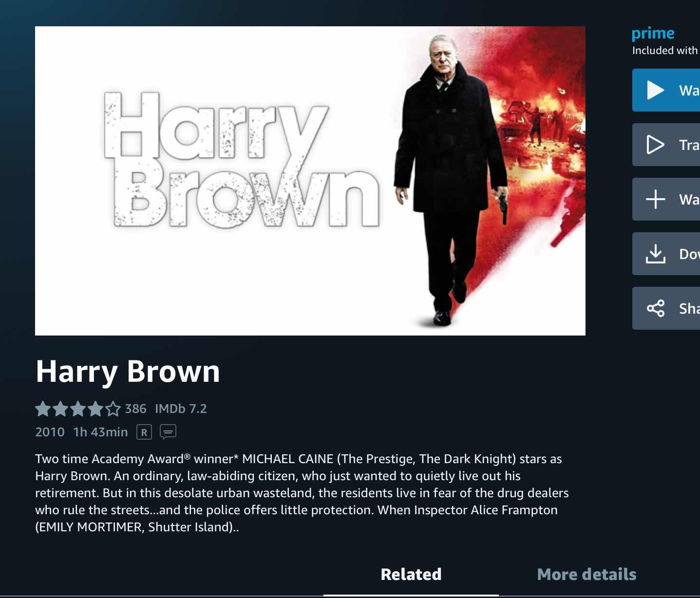Click the movie synopsis paragraph
The width and height of the screenshot is (700, 598).
[302, 493]
